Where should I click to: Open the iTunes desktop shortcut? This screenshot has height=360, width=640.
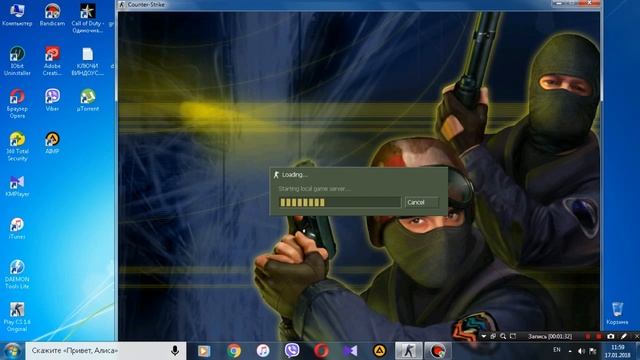click(17, 228)
